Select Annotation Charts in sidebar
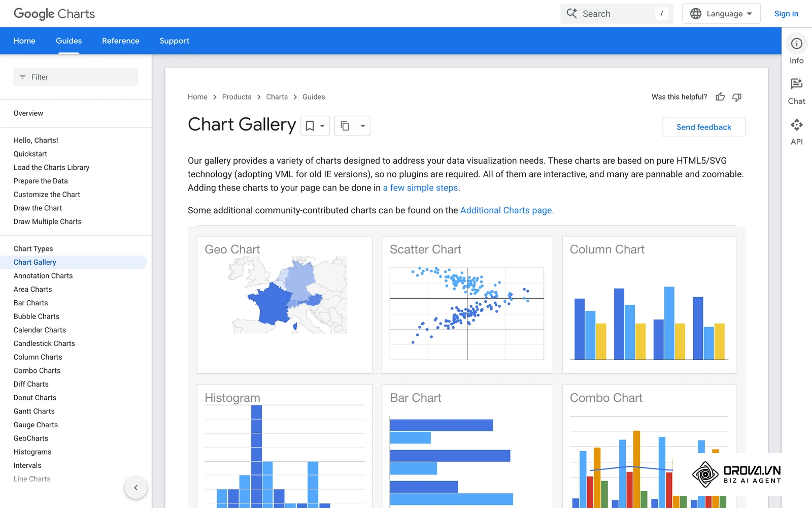The height and width of the screenshot is (508, 812). pos(43,276)
